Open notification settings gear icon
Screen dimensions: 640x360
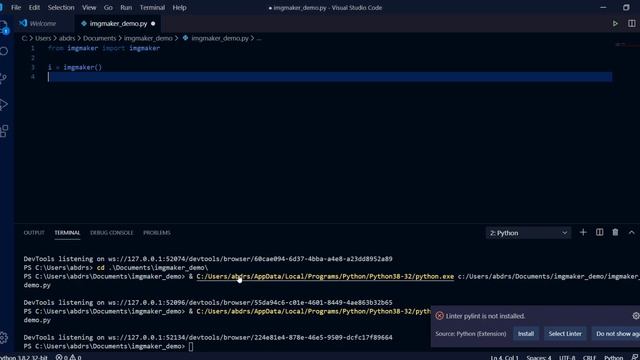(636, 316)
